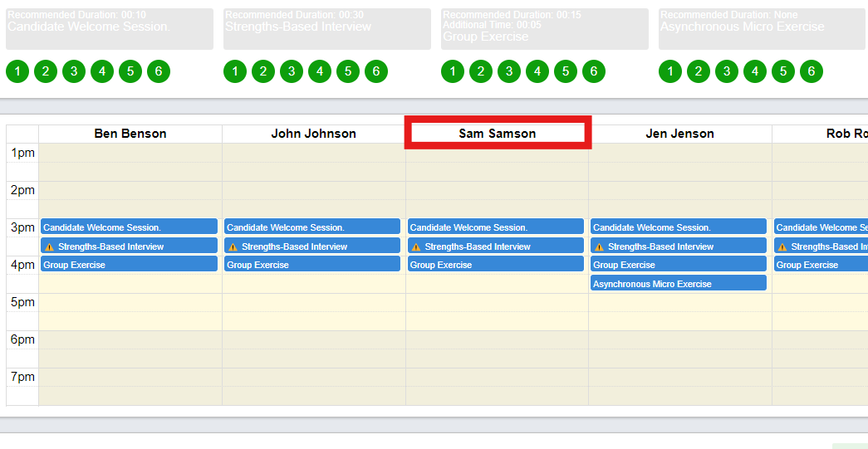Image resolution: width=868 pixels, height=449 pixels.
Task: Click circle 5 under Asynchronous Micro Exercise
Action: (783, 71)
